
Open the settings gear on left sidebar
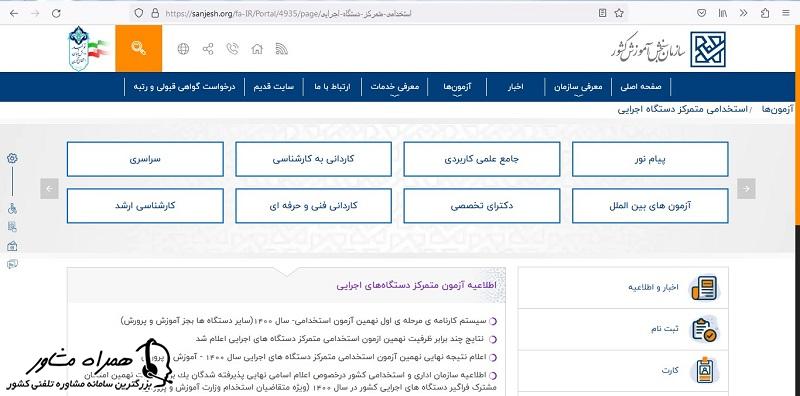tap(12, 158)
